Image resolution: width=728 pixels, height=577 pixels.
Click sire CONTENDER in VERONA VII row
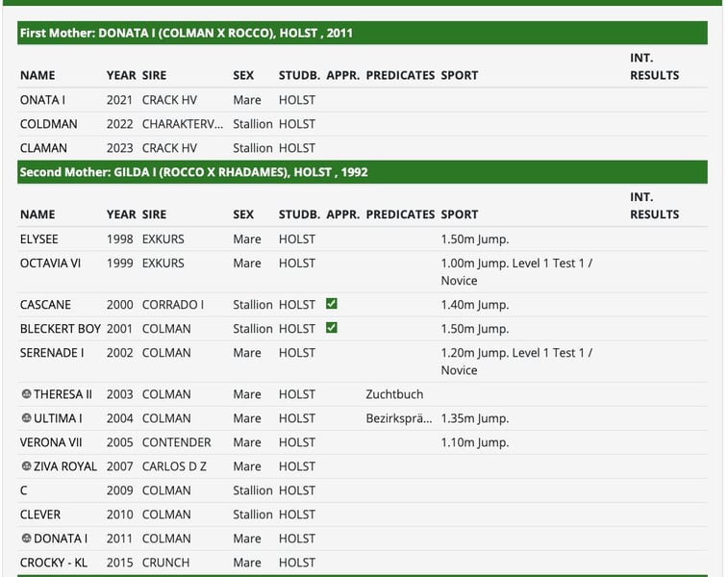coord(176,442)
